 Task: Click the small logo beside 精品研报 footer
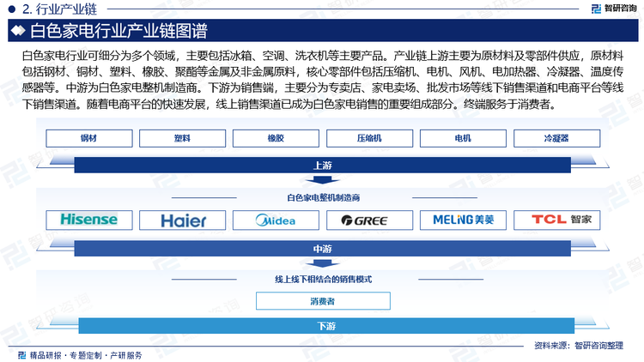22,355
